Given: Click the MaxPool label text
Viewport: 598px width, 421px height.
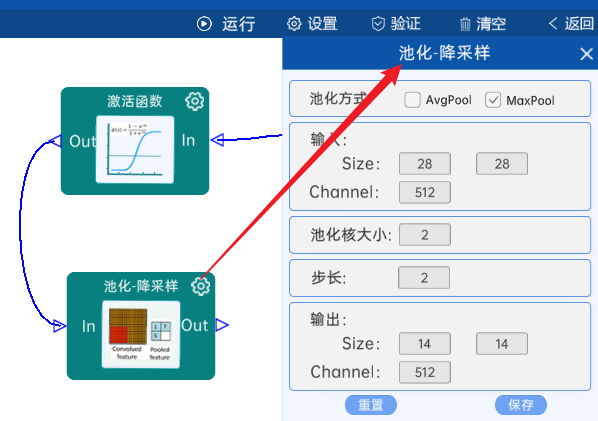Looking at the screenshot, I should point(530,101).
